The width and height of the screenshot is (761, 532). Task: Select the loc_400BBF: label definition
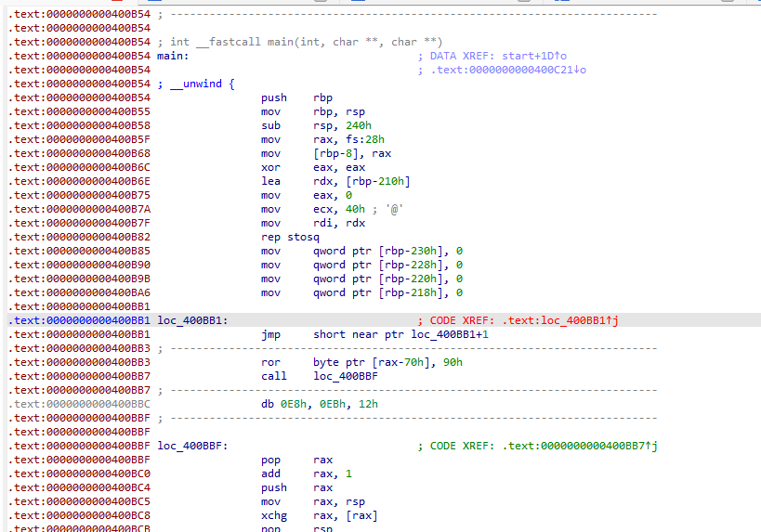point(193,446)
